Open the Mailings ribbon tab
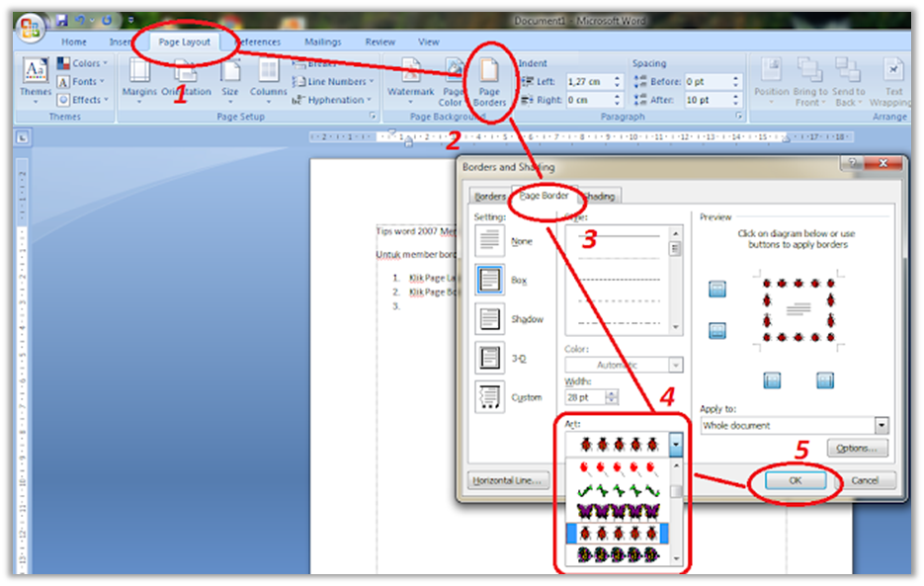This screenshot has width=924, height=586. (323, 42)
